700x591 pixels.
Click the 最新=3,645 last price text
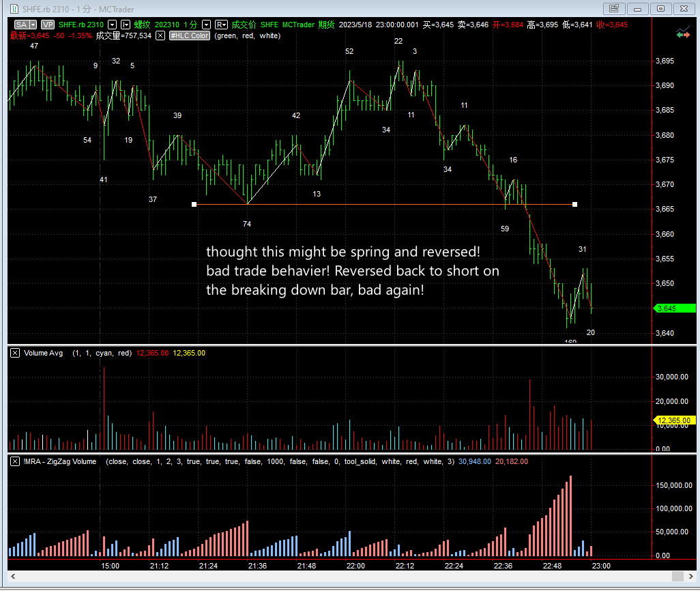[29, 35]
